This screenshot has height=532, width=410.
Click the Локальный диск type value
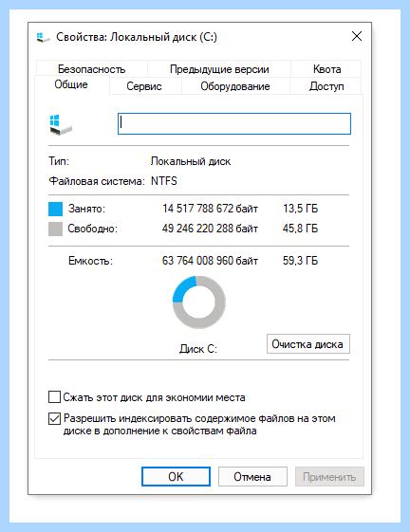click(191, 161)
